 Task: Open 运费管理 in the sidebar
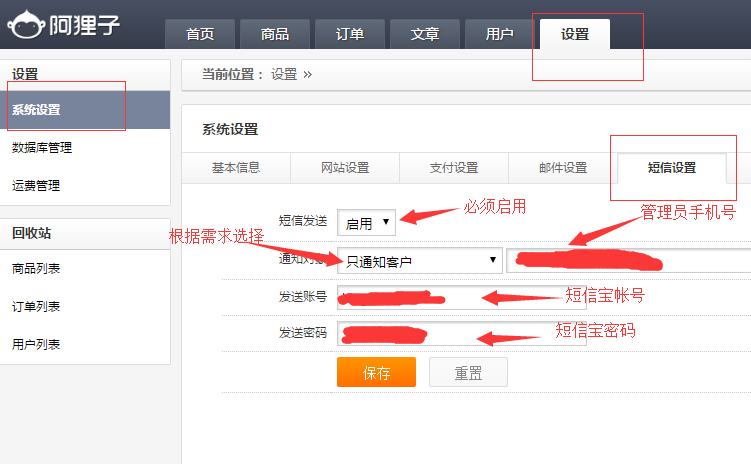[36, 186]
